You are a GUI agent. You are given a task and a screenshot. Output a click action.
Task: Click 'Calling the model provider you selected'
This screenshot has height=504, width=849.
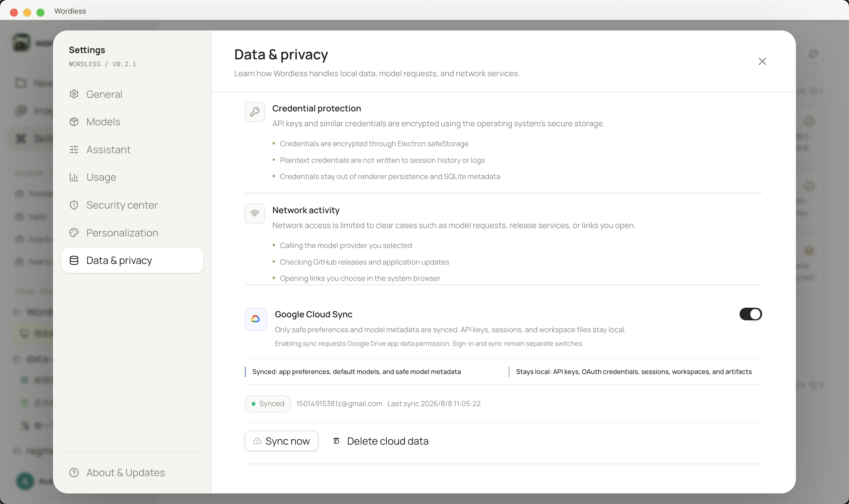(346, 246)
